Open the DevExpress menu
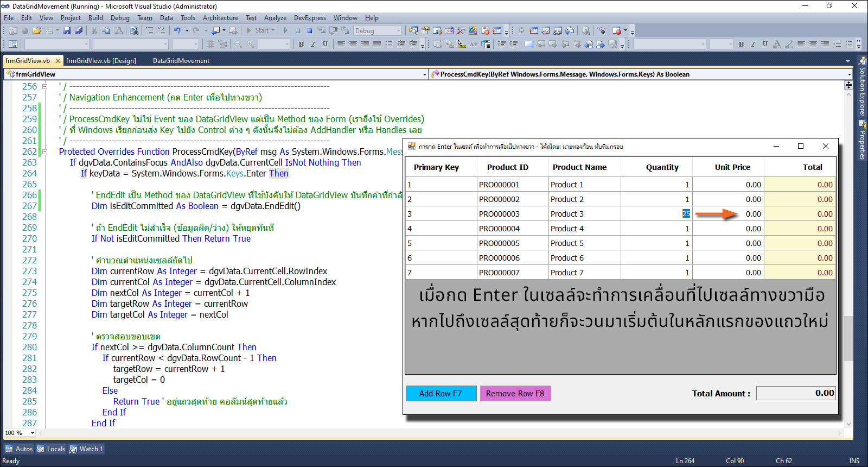868x467 pixels. (x=310, y=18)
